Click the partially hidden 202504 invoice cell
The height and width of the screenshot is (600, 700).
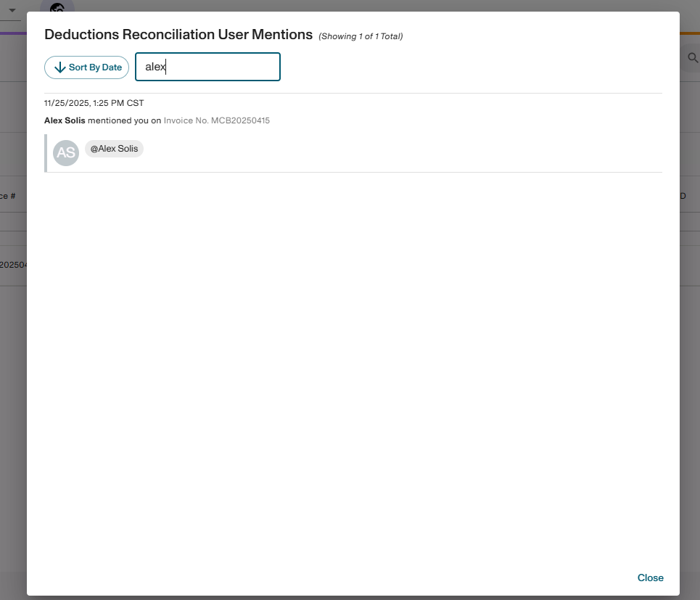pyautogui.click(x=13, y=265)
